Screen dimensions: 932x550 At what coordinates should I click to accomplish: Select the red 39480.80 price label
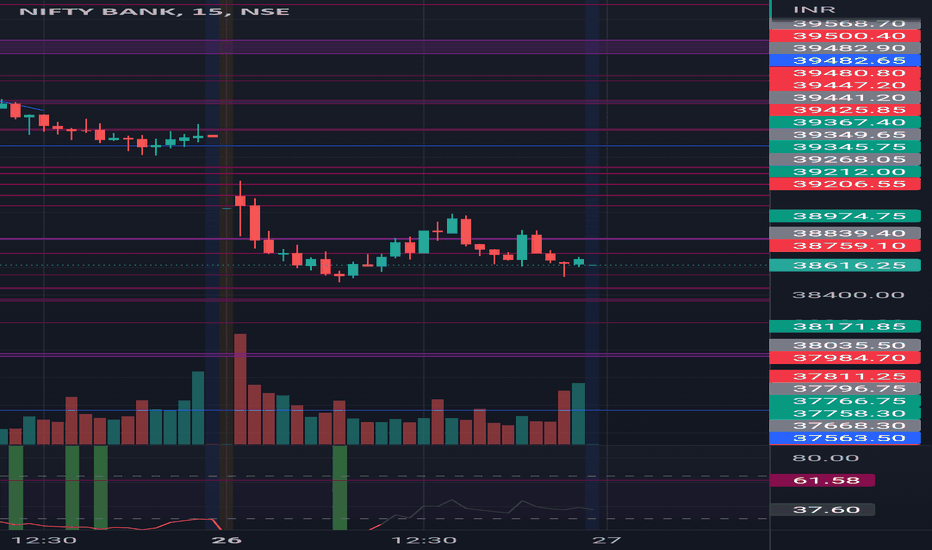click(845, 73)
